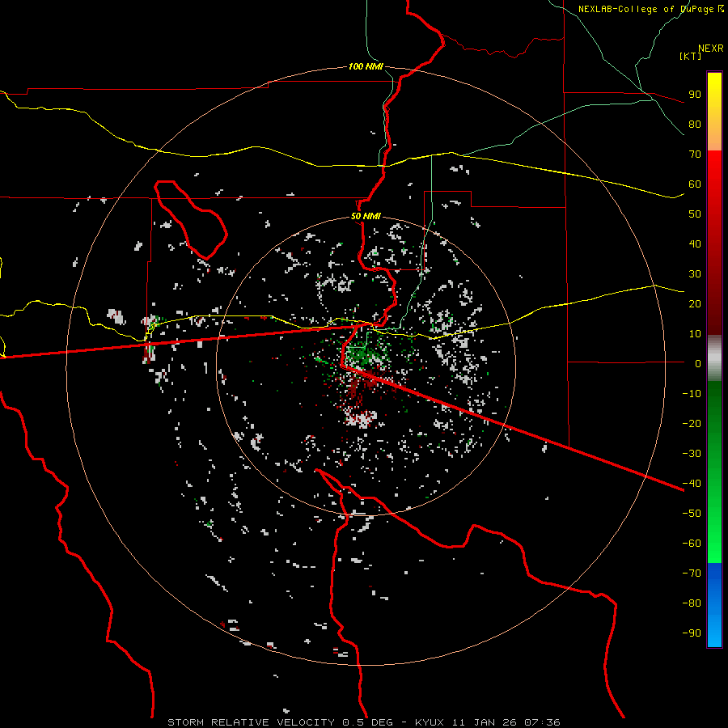728x728 pixels.
Task: Click the KYUX radar site identifier
Action: click(x=430, y=722)
